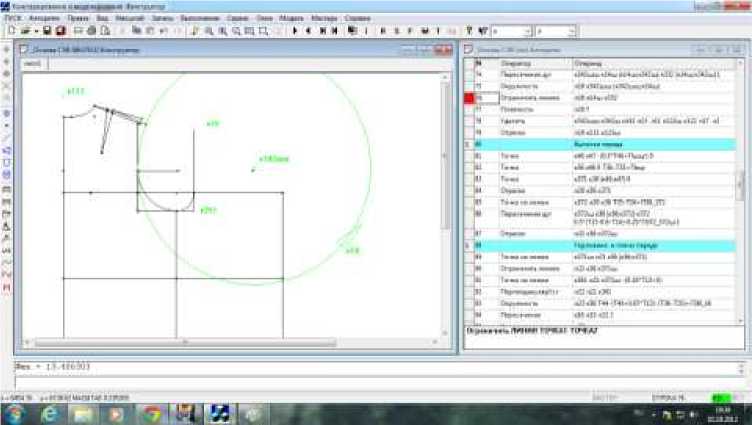Click the copy icon in the toolbar
The width and height of the screenshot is (752, 425).
click(x=136, y=31)
